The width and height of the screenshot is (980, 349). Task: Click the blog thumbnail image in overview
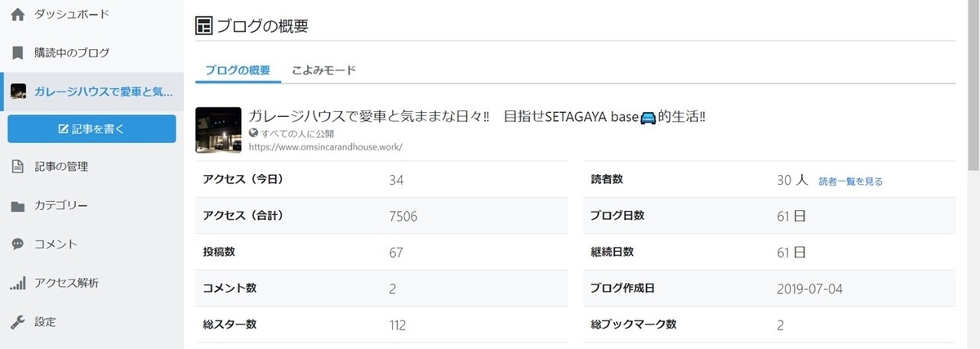[219, 130]
